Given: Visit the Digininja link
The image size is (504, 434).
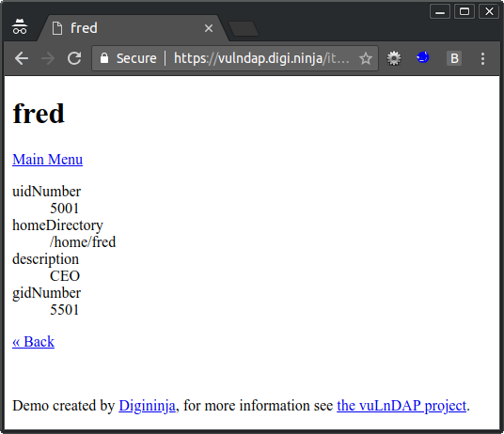Looking at the screenshot, I should tap(148, 406).
